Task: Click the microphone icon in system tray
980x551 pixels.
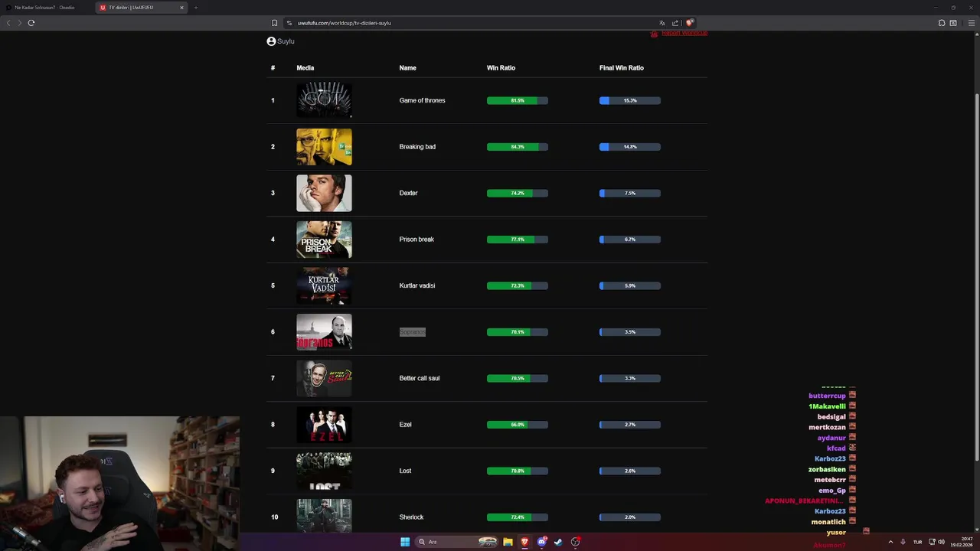Action: coord(903,542)
